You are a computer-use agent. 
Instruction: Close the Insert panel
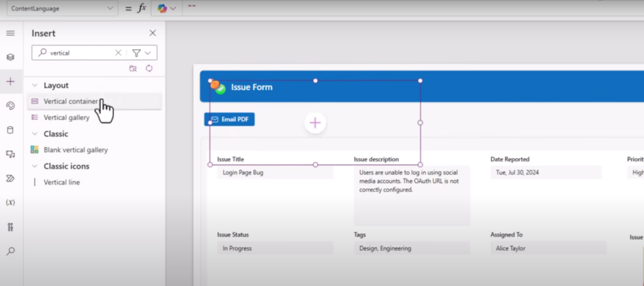coord(152,33)
